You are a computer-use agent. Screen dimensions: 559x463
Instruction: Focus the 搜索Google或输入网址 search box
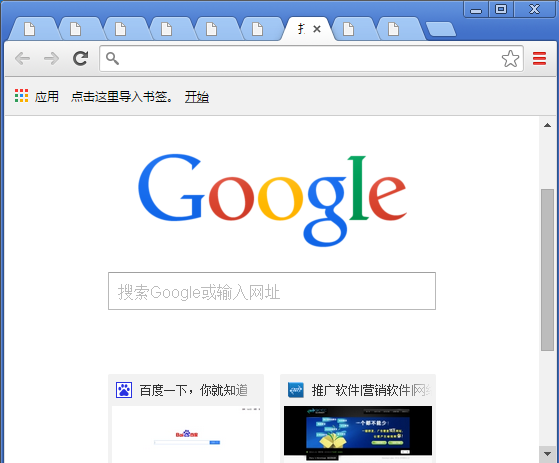[x=272, y=291]
